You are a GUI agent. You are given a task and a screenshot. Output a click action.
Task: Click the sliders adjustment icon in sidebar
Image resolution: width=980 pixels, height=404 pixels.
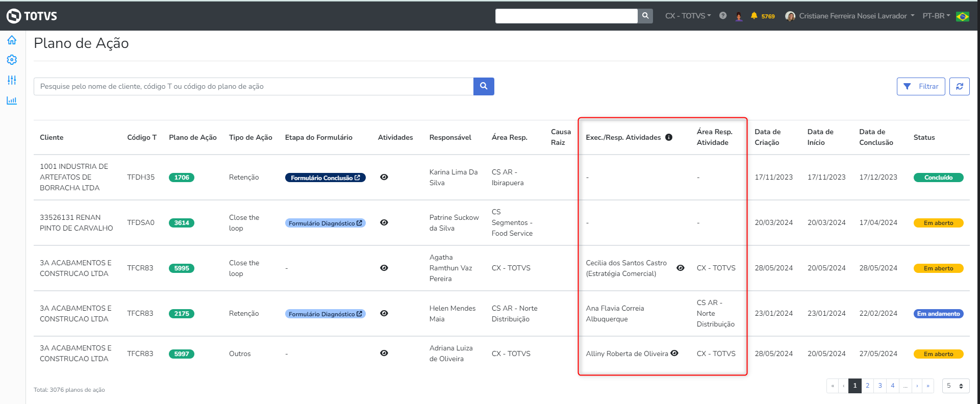pos(12,80)
